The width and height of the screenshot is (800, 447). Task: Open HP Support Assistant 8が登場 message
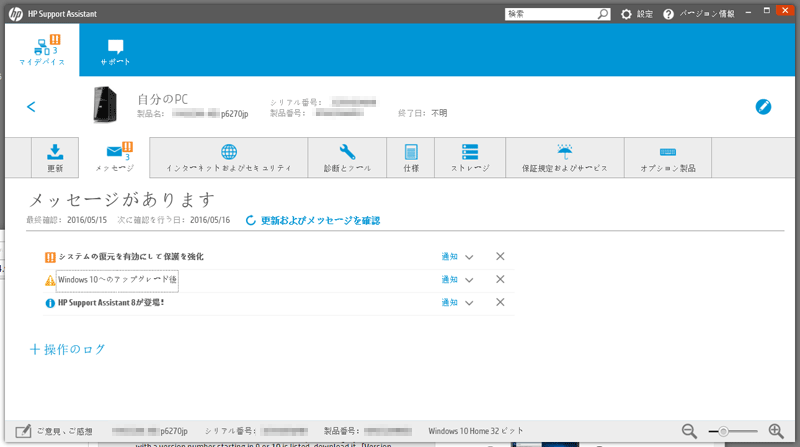point(111,303)
